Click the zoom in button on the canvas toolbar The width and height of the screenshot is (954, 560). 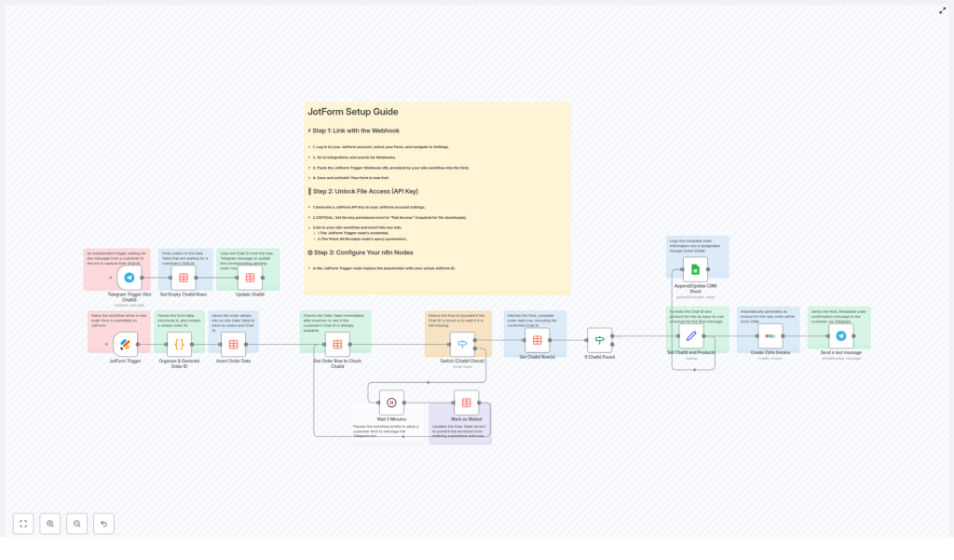point(50,523)
